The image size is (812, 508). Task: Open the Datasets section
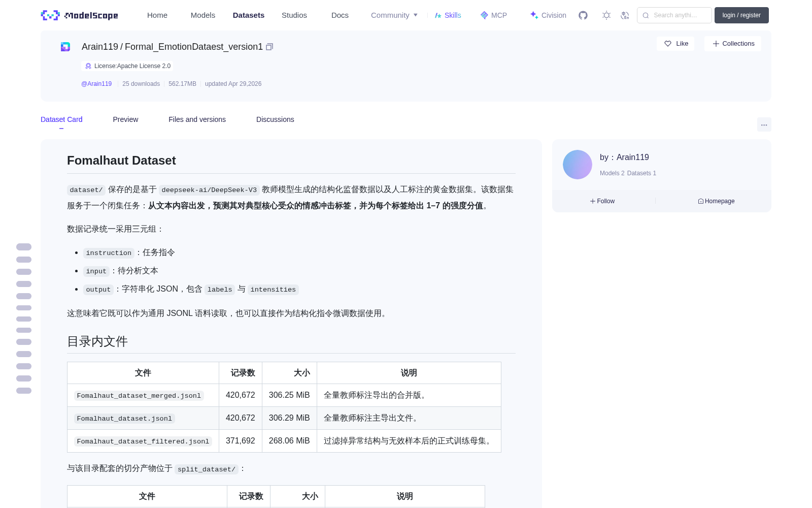(249, 15)
